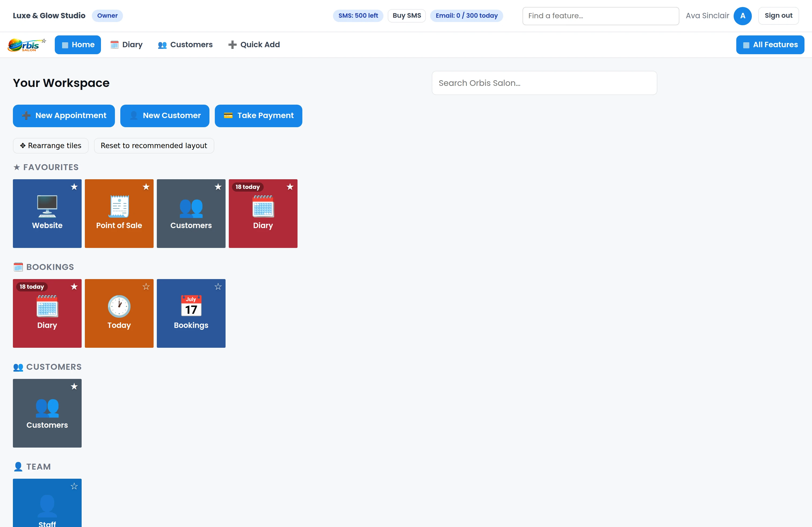
Task: Open the Diary tile under Bookings
Action: coord(47,313)
